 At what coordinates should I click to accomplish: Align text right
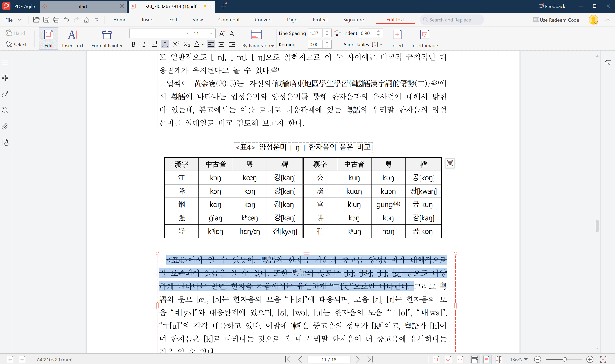[x=232, y=44]
